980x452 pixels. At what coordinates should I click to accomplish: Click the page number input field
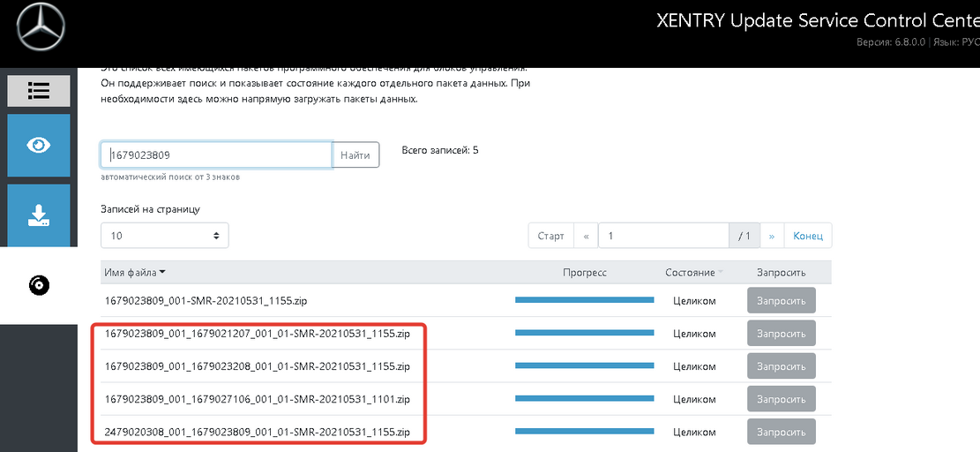(x=663, y=236)
